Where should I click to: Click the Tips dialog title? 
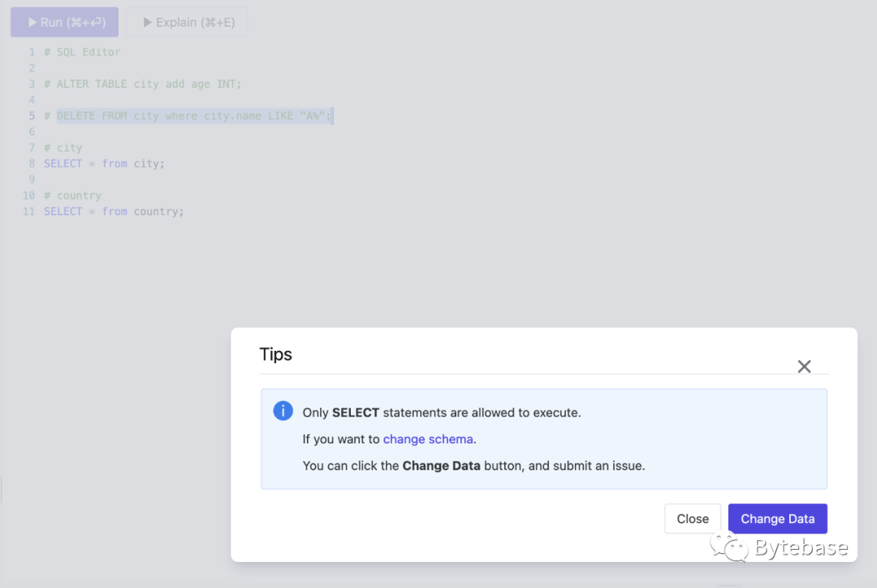(x=276, y=354)
